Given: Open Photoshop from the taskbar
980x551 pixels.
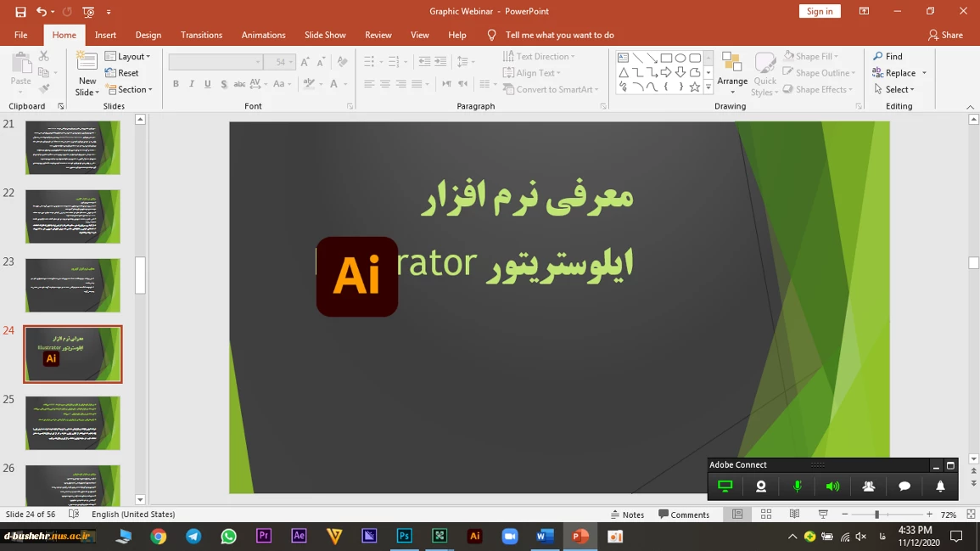Looking at the screenshot, I should point(405,536).
